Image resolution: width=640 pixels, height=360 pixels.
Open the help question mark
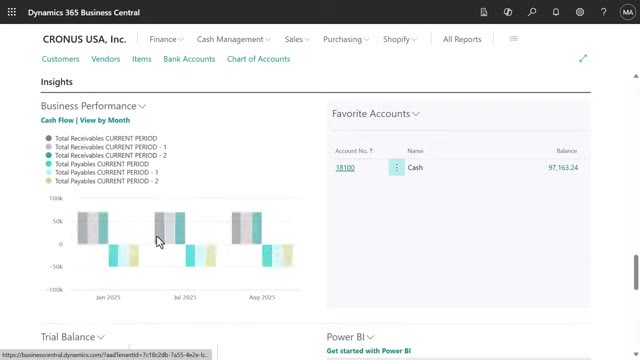pos(604,12)
